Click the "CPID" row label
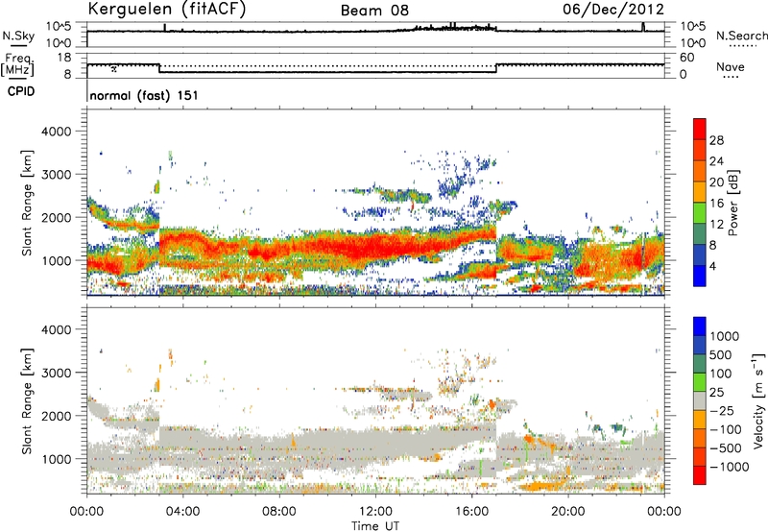 pyautogui.click(x=21, y=91)
